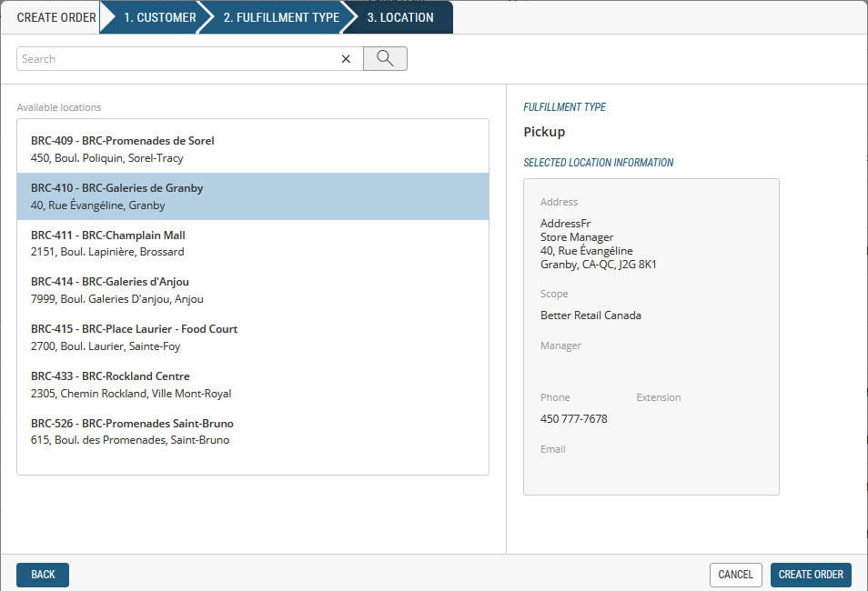This screenshot has height=591, width=868.
Task: Click the Available locations label
Action: (x=58, y=107)
